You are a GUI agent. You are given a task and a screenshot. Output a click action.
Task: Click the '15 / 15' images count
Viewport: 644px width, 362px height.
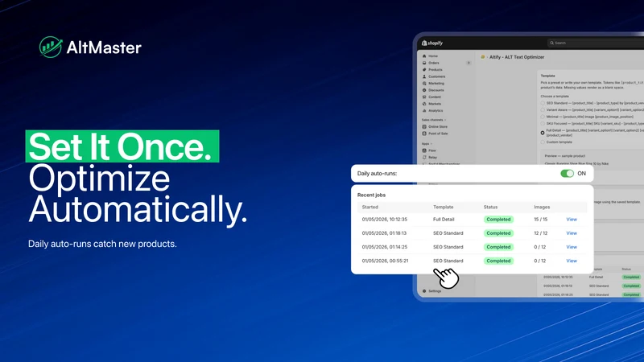(540, 219)
